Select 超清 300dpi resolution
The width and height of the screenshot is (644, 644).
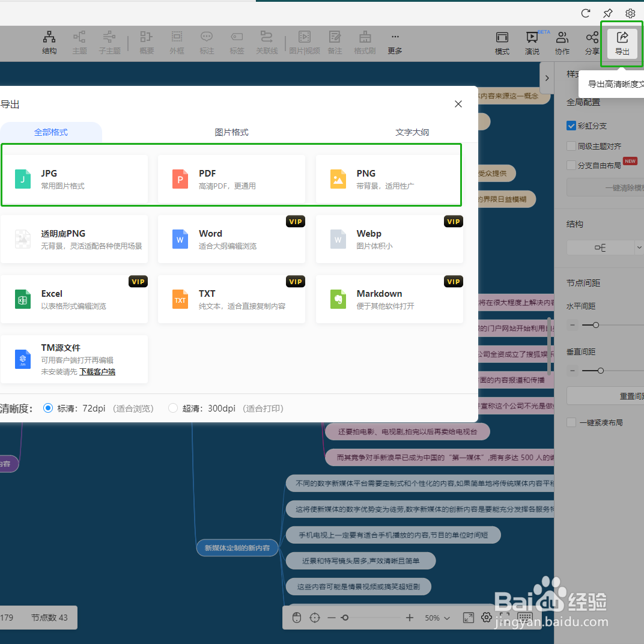(x=173, y=409)
